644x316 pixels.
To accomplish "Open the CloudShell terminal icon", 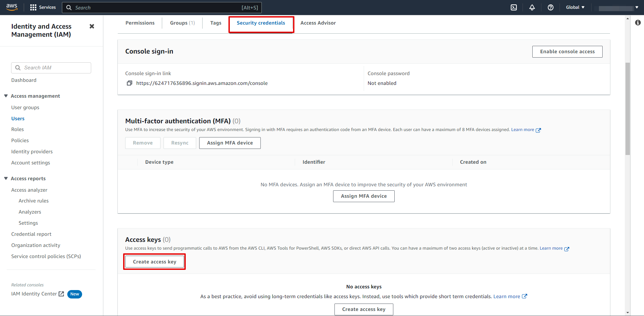I will (514, 7).
